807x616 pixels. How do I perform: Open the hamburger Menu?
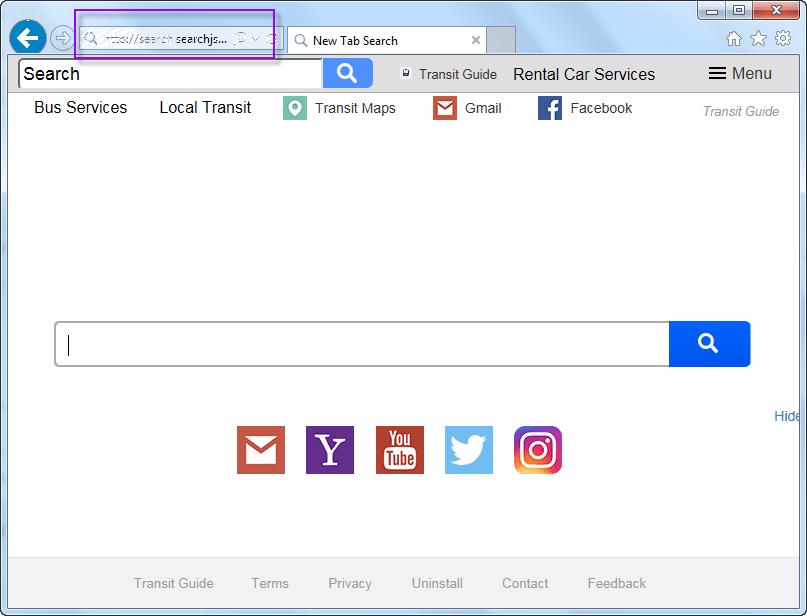click(x=740, y=74)
